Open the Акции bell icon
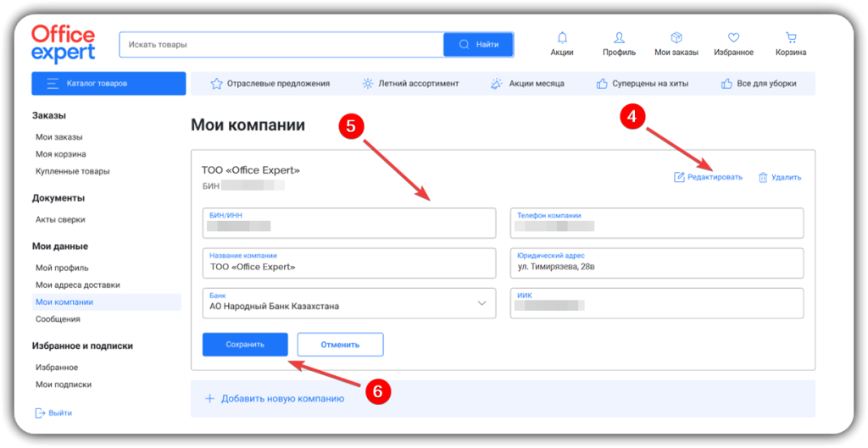The height and width of the screenshot is (448, 868). point(562,38)
